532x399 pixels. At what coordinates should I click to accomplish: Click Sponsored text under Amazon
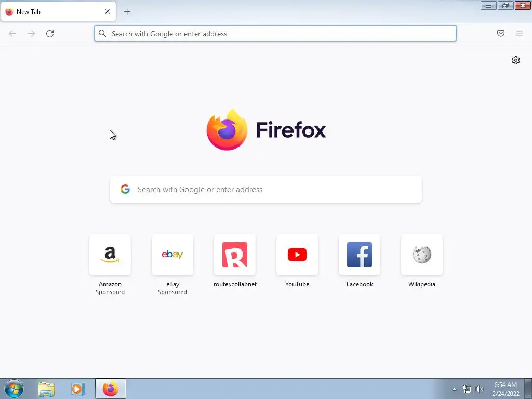110,292
